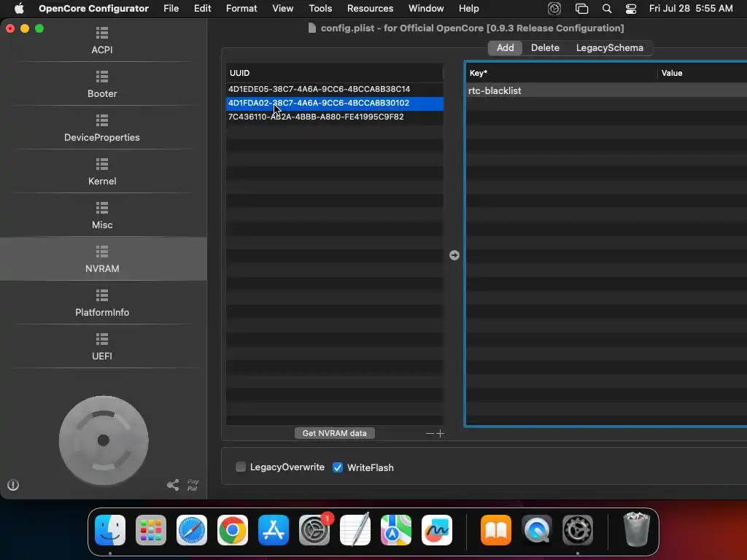747x560 pixels.
Task: Select the rtc-blacklist key row
Action: pyautogui.click(x=606, y=90)
